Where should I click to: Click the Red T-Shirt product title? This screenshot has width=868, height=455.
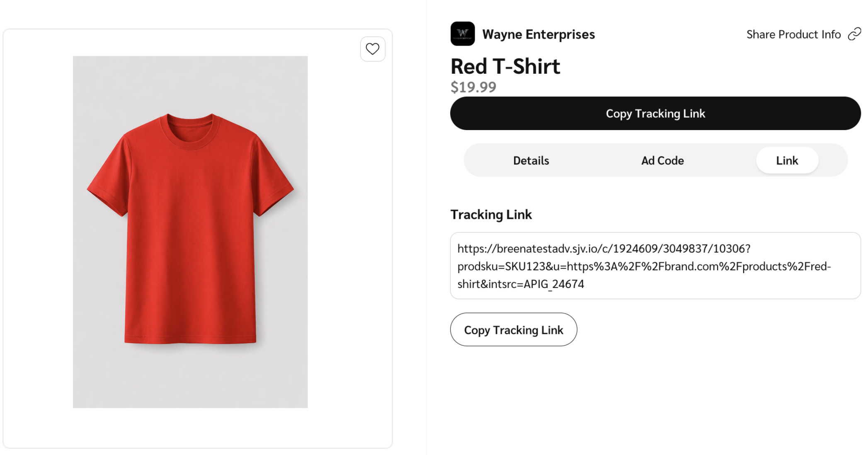tap(505, 66)
